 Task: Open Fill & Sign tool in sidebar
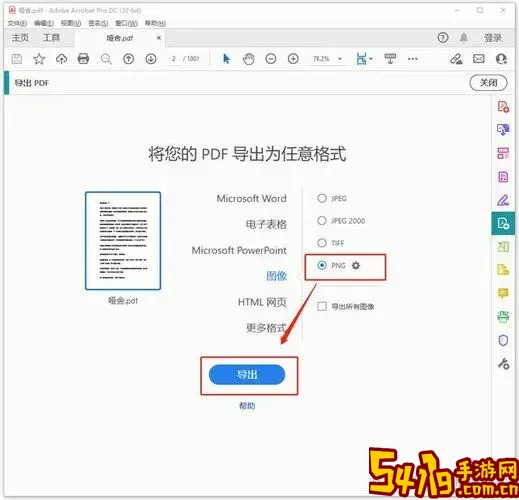tap(503, 200)
